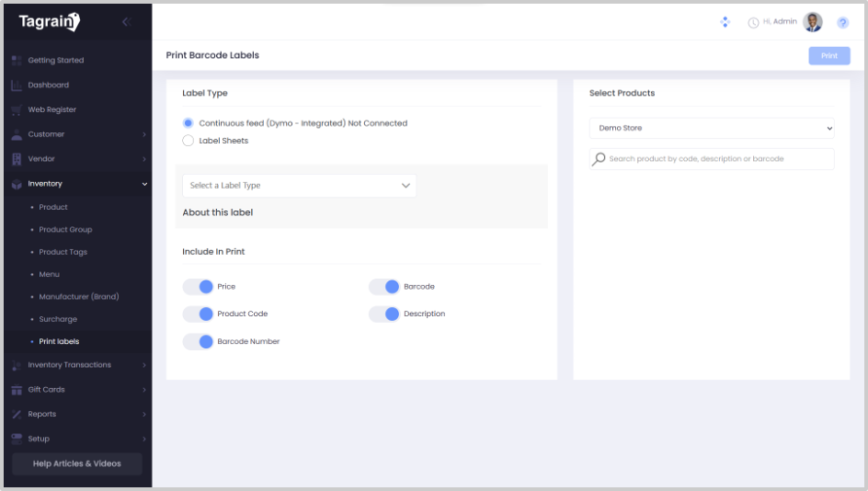Click the Web Register cart icon
868x491 pixels.
coord(17,110)
